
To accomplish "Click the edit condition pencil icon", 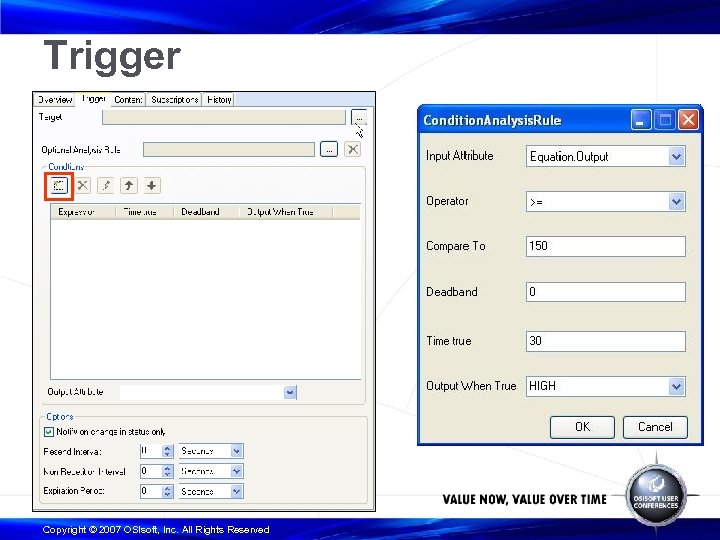I will 106,186.
